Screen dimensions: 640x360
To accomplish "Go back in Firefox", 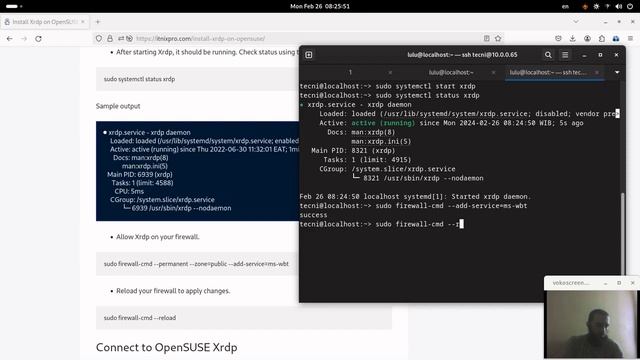I will tap(9, 38).
